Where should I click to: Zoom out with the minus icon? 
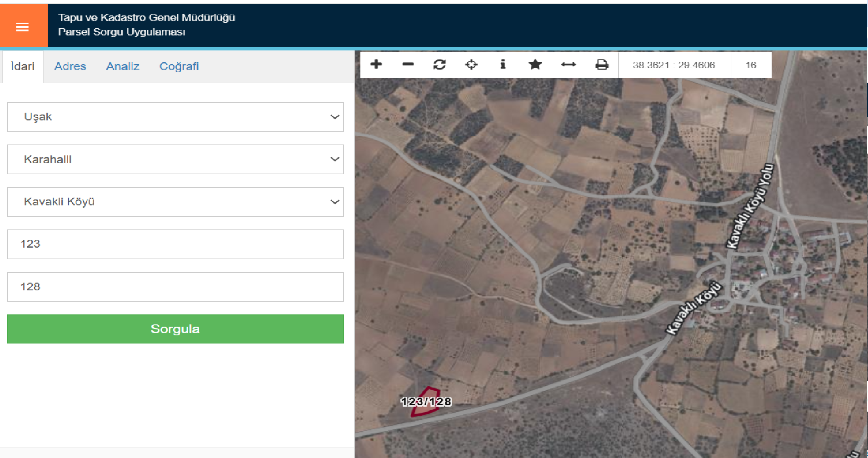408,65
